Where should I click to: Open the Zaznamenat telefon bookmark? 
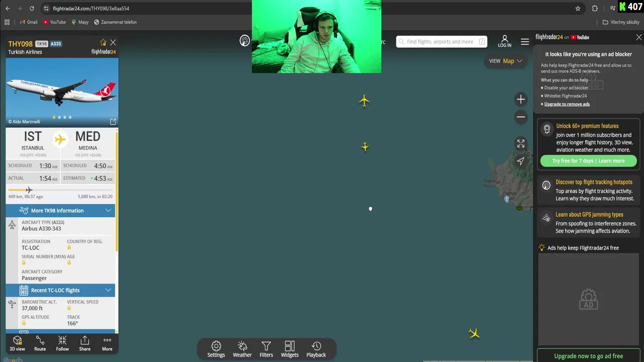tap(115, 22)
